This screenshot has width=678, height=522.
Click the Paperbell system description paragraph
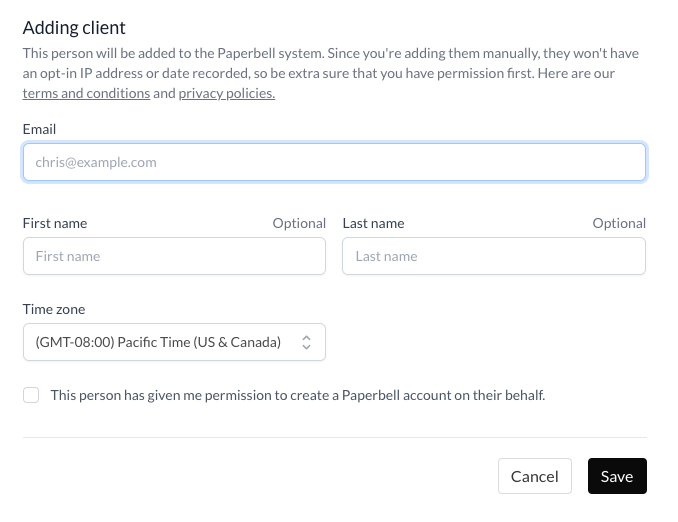click(331, 73)
